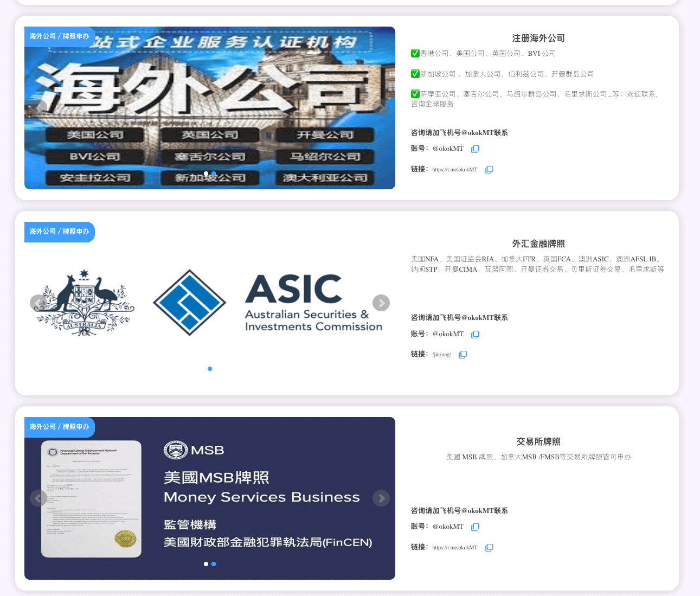Click category tag on 海外公司 banner card

(59, 36)
